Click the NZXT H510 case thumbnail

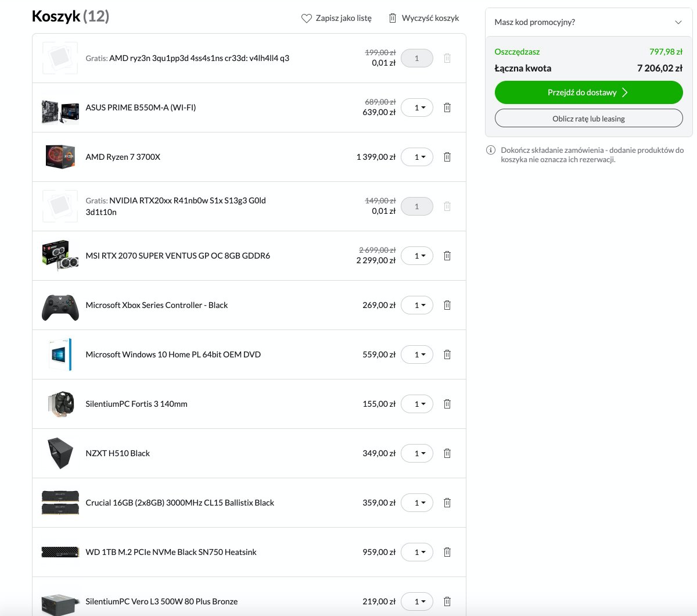(x=60, y=453)
